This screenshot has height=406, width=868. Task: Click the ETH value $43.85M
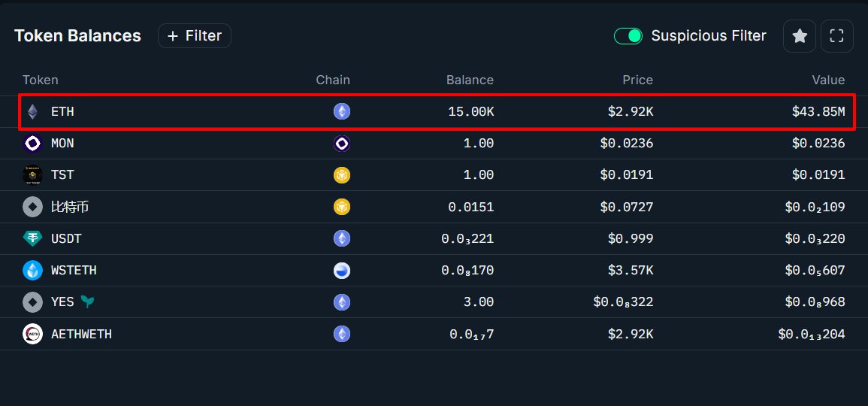click(818, 112)
